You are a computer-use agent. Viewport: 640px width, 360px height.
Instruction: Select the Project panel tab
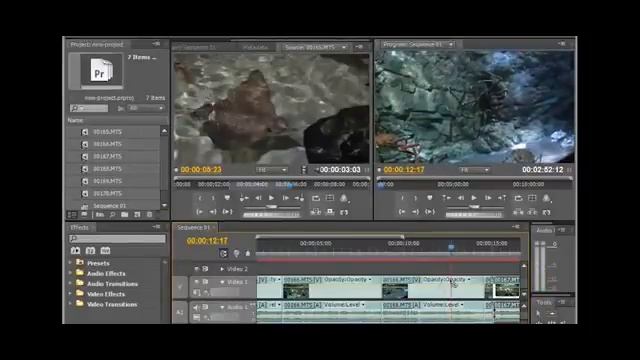pos(97,44)
